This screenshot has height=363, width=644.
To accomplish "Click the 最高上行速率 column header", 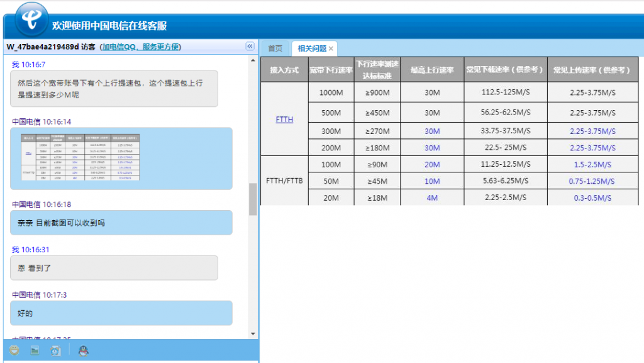I will [x=432, y=70].
